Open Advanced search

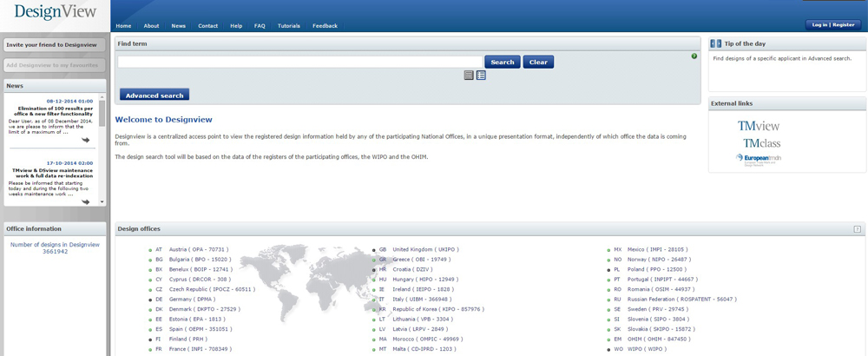point(155,96)
